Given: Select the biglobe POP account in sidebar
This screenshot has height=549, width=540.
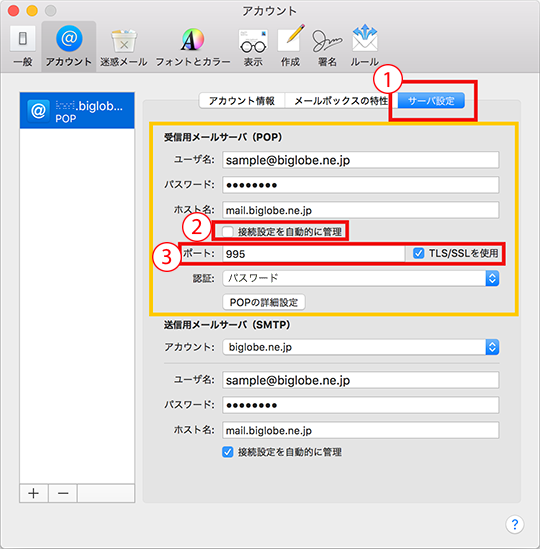Looking at the screenshot, I should click(x=77, y=111).
